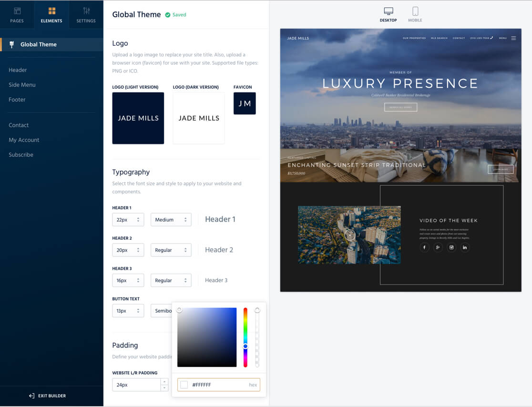
Task: Click the Website L/R Padding input field
Action: [x=136, y=385]
